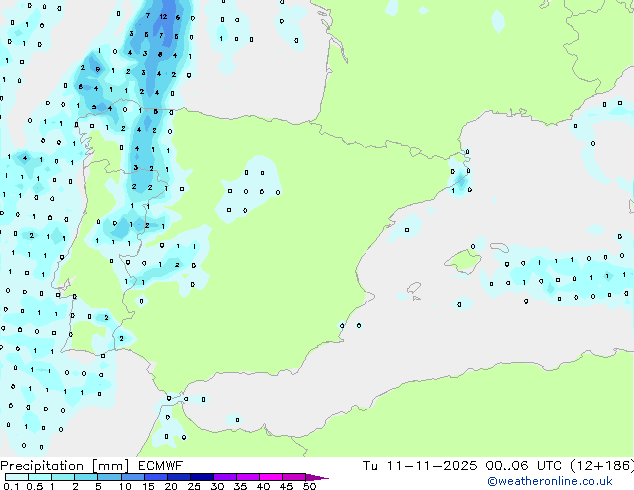Click the '(12+186)' forecast offset text
The width and height of the screenshot is (634, 490).
click(602, 466)
